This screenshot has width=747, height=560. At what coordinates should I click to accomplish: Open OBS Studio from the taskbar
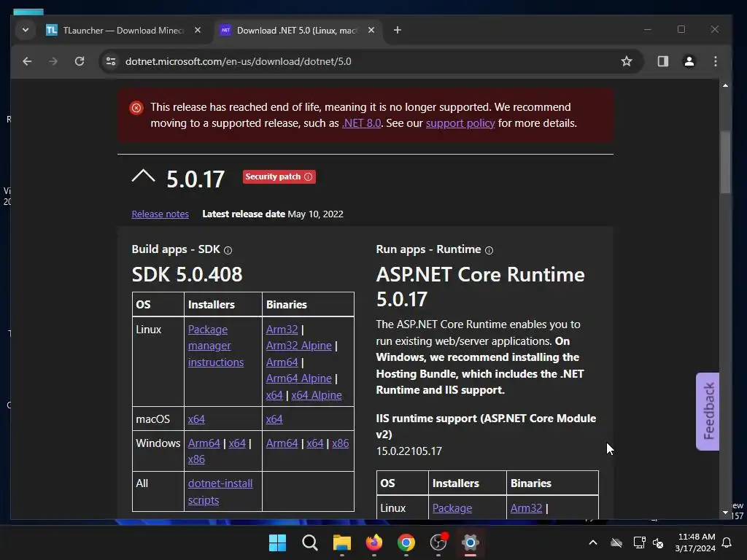(438, 542)
